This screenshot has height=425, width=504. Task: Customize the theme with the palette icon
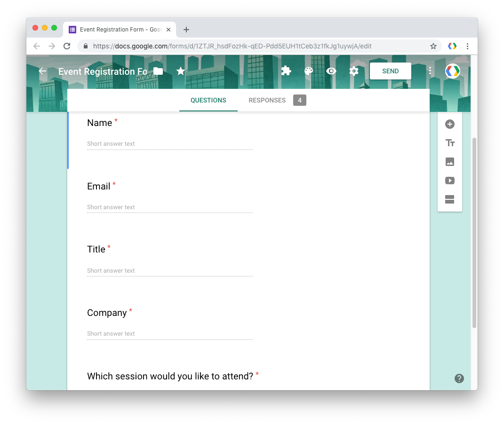pos(308,71)
